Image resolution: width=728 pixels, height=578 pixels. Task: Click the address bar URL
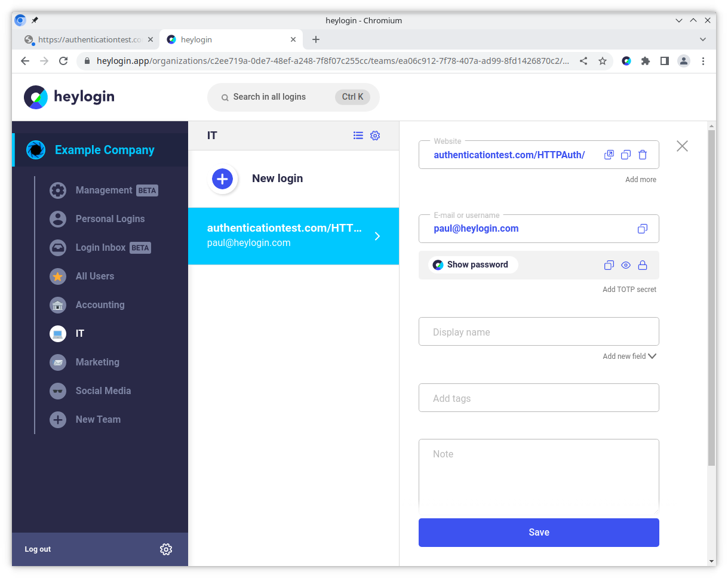[x=333, y=61]
